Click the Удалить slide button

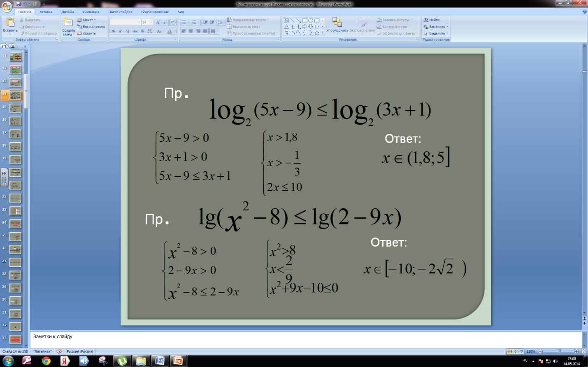pyautogui.click(x=86, y=33)
